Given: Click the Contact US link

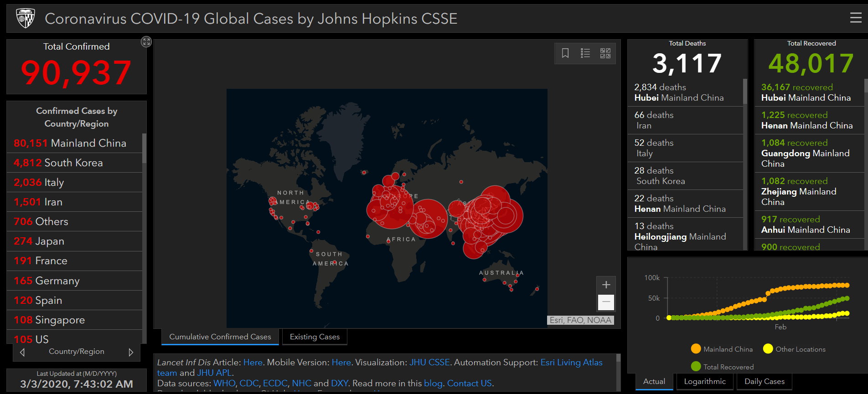Looking at the screenshot, I should pyautogui.click(x=469, y=383).
